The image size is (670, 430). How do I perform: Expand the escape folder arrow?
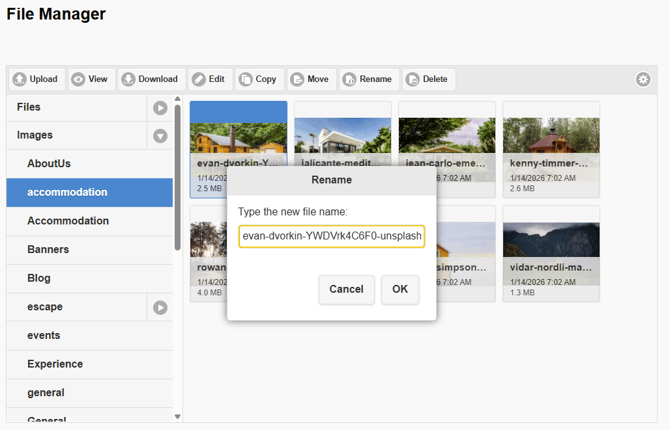point(160,307)
